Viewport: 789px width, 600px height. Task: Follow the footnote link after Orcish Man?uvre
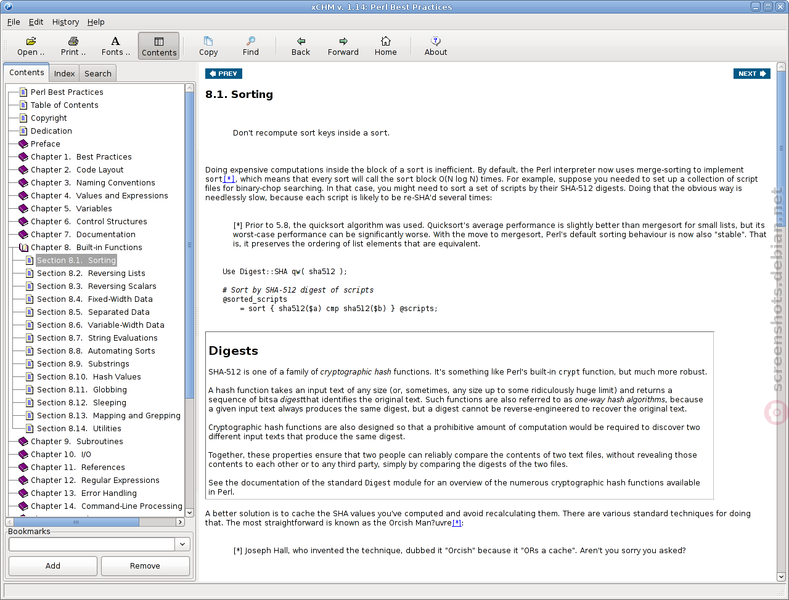(457, 523)
